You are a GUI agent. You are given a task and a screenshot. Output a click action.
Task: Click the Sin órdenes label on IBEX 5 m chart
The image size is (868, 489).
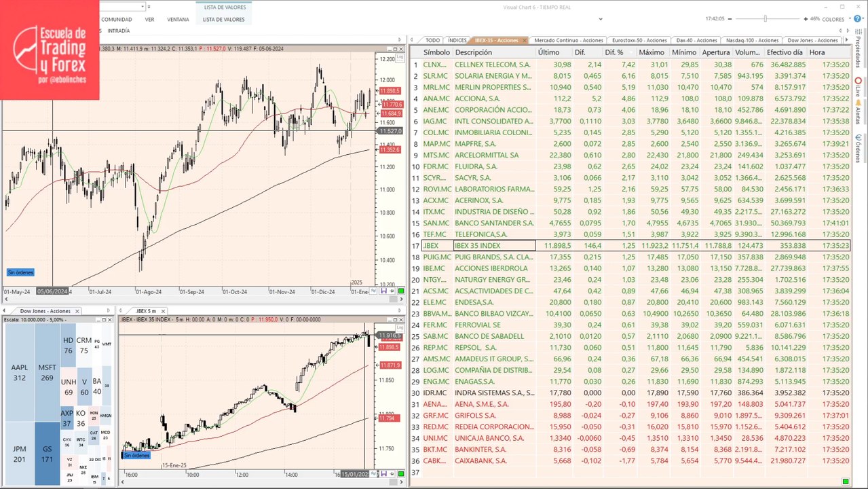click(136, 455)
